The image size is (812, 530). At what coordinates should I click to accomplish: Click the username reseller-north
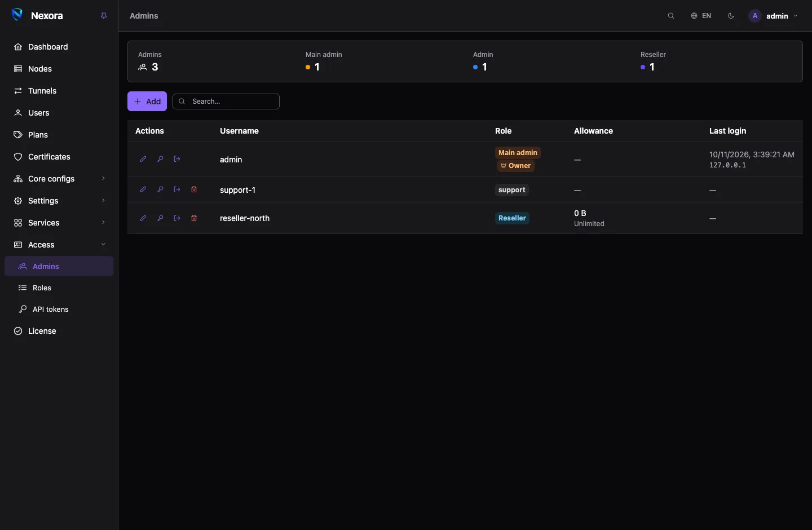point(245,218)
